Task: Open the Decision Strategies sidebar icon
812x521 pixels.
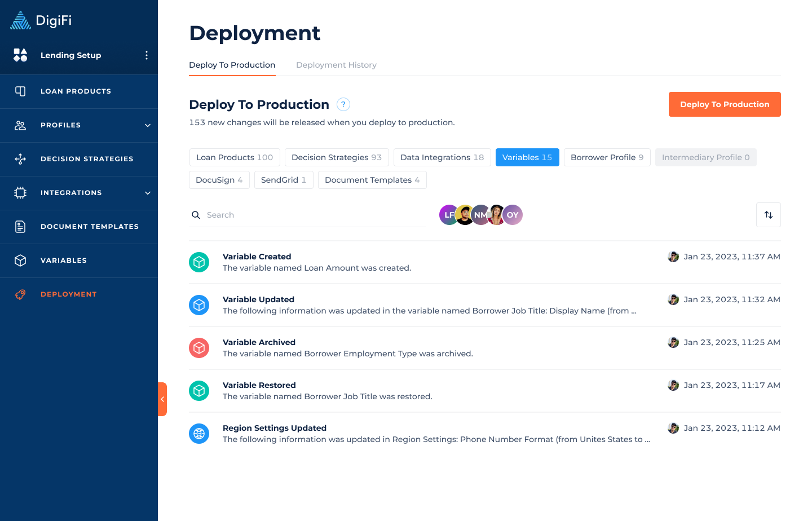Action: tap(21, 158)
